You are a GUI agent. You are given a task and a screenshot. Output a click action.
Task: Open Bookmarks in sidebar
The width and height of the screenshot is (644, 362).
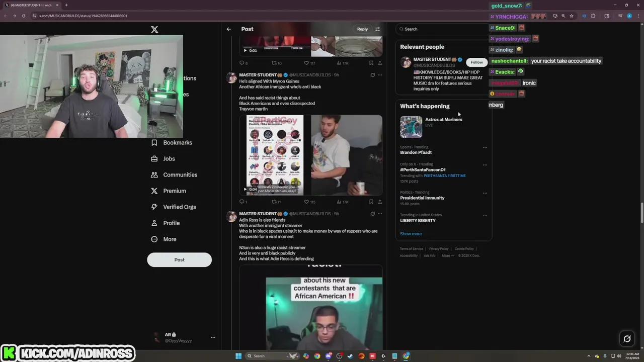coord(172,143)
